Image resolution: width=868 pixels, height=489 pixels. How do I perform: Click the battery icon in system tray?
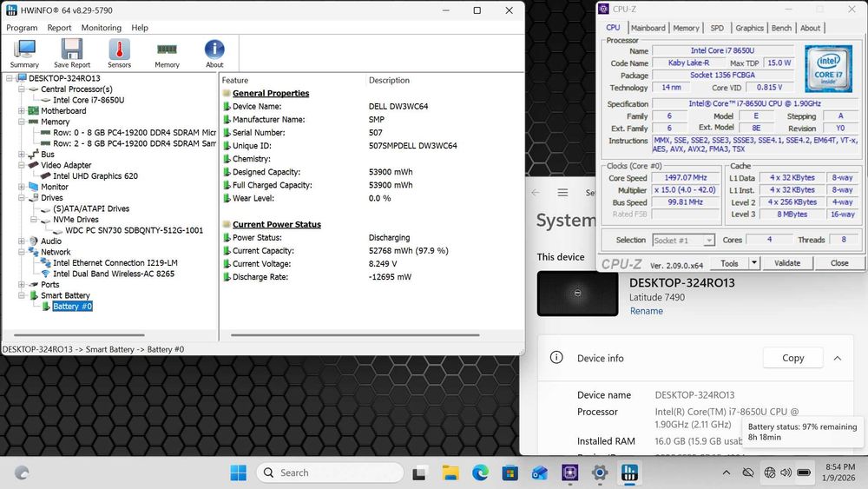click(804, 473)
